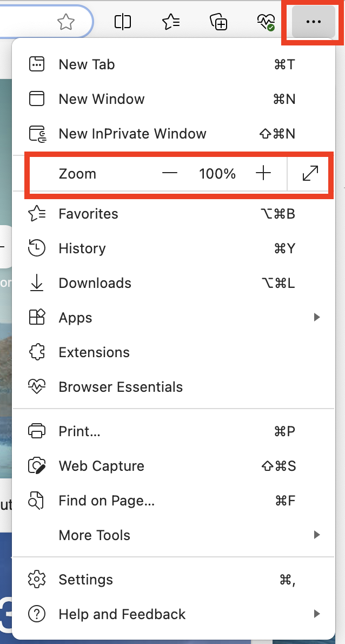Image resolution: width=345 pixels, height=644 pixels.
Task: Open a New Tab
Action: coord(86,64)
